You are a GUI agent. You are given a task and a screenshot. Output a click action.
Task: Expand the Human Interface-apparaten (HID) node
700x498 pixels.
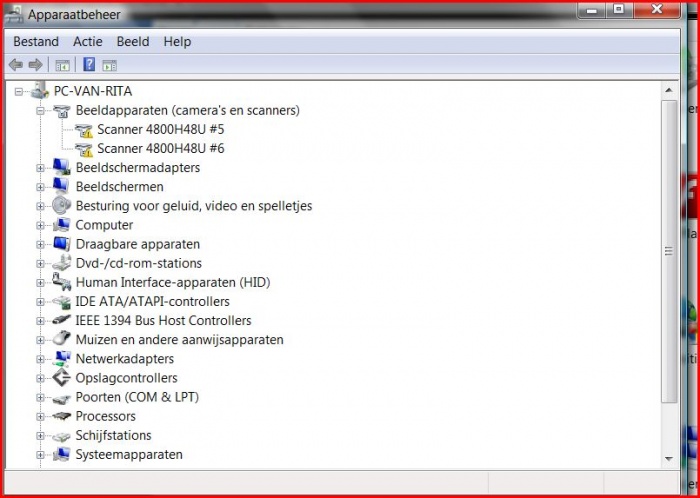(40, 283)
